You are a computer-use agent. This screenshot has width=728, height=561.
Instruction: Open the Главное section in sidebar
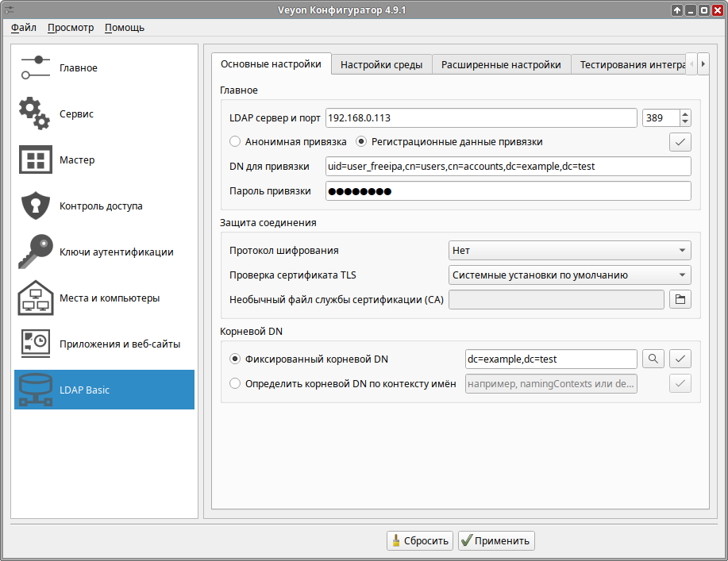pos(104,67)
